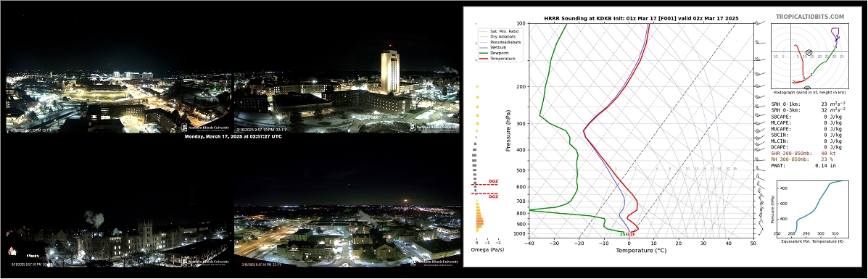
Task: Click the TROPICALTIDBITS.COM link
Action: [x=809, y=17]
